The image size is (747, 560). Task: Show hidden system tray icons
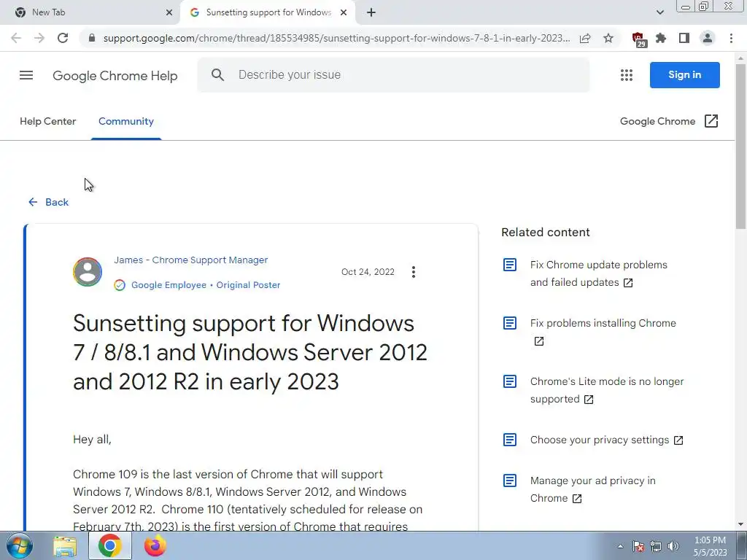point(620,546)
